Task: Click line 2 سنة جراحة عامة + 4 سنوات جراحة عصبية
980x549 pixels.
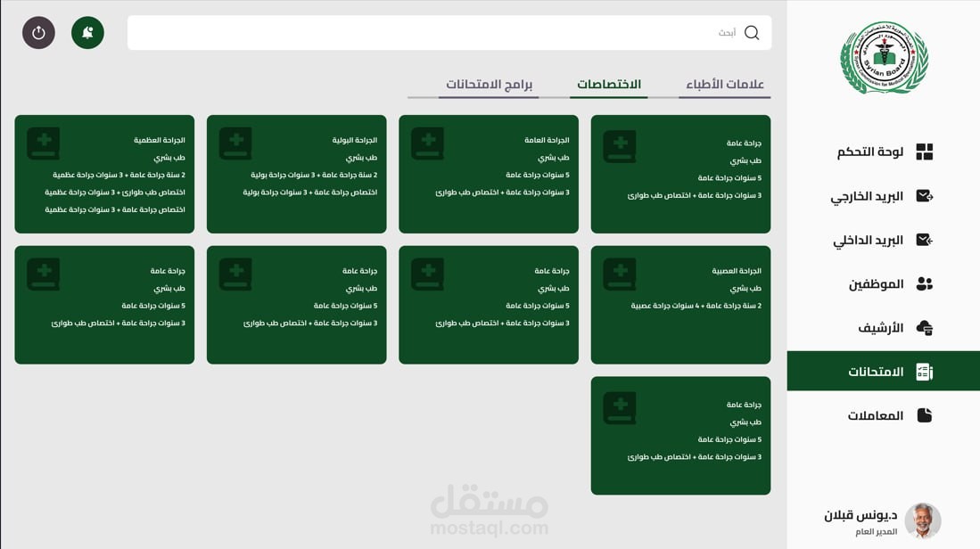Action: coord(696,306)
